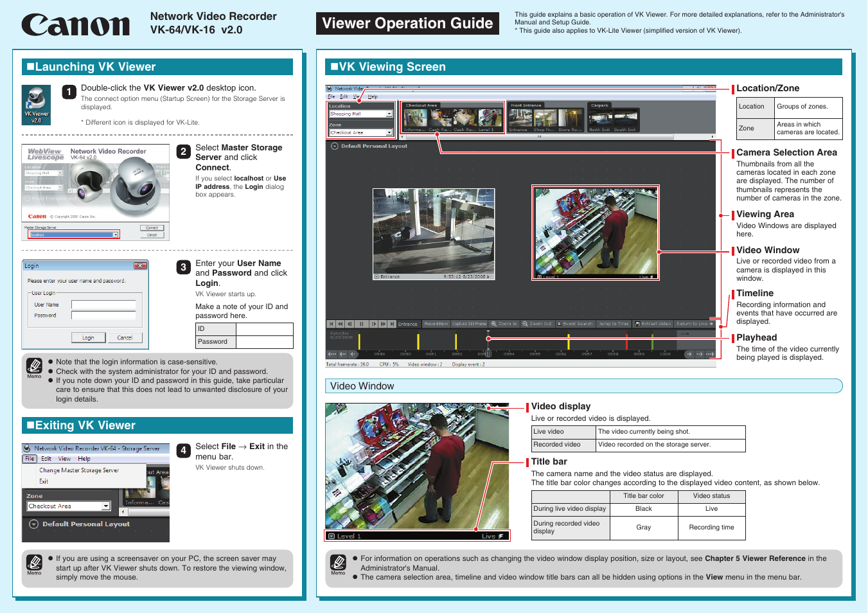Open the Help menu in the VK Viewing Screen
The height and width of the screenshot is (613, 868).
tap(373, 96)
